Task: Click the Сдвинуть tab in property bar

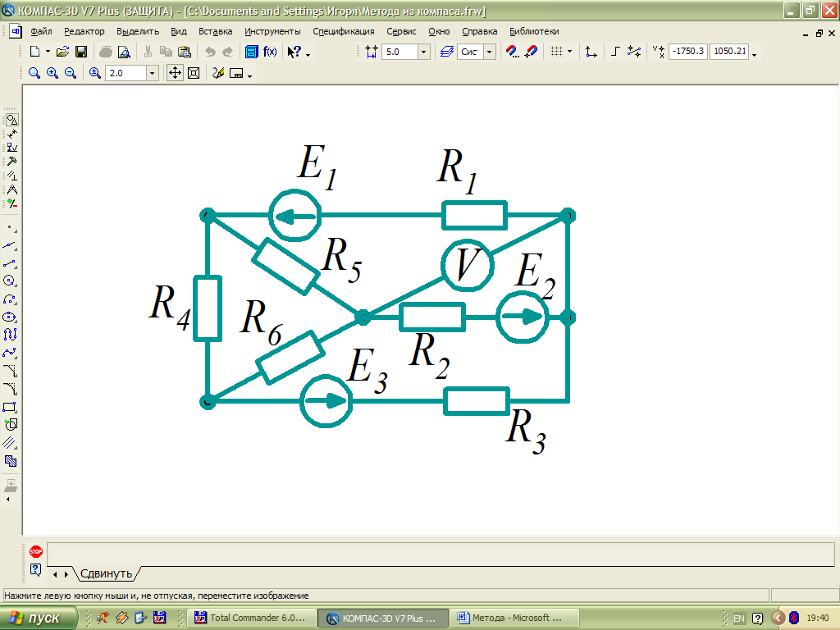Action: [x=106, y=573]
